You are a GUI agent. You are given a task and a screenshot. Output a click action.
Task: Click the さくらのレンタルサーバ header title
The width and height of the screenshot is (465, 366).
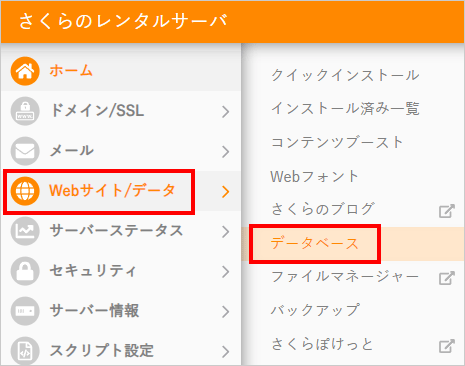123,21
